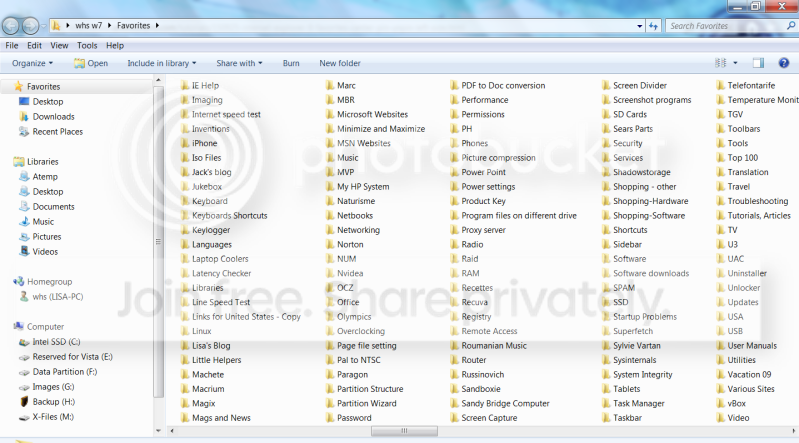Open Images (G:) drive
Image resolution: width=799 pixels, height=443 pixels.
tap(46, 387)
